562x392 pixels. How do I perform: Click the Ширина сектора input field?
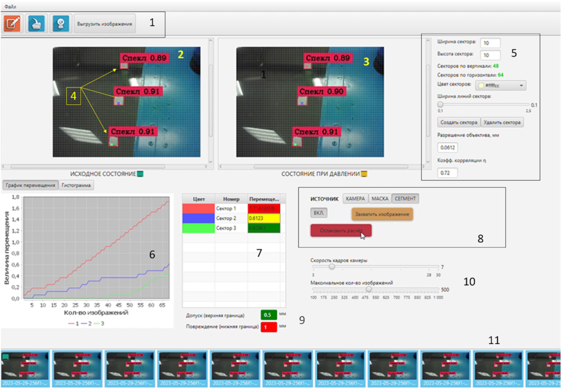click(490, 43)
